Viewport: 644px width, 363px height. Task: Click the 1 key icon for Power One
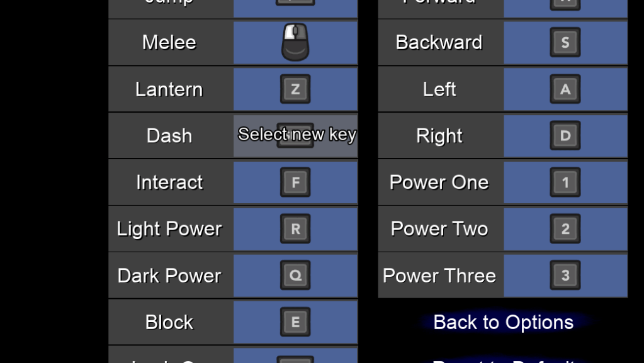tap(565, 182)
